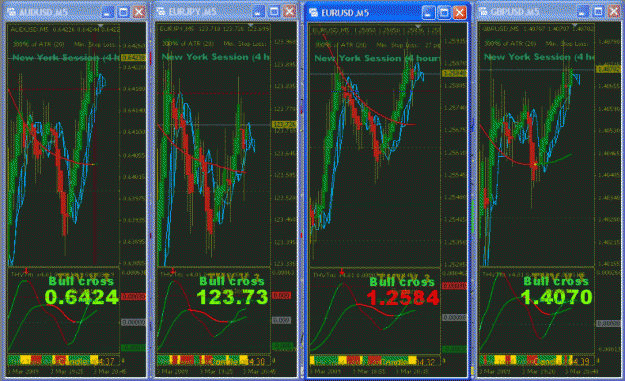Click the green indicator level tag in EURUSD window
Viewport: 625px width, 381px height.
(x=454, y=350)
